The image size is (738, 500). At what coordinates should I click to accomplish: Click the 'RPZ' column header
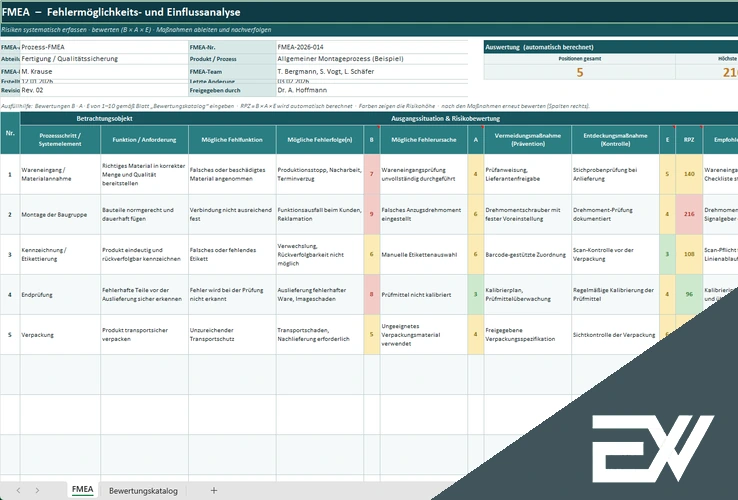pyautogui.click(x=689, y=140)
